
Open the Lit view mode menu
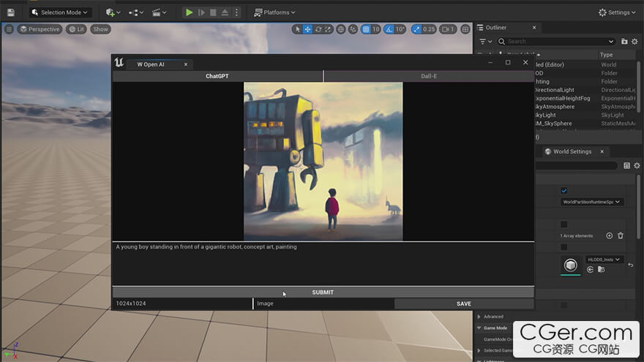click(x=76, y=29)
